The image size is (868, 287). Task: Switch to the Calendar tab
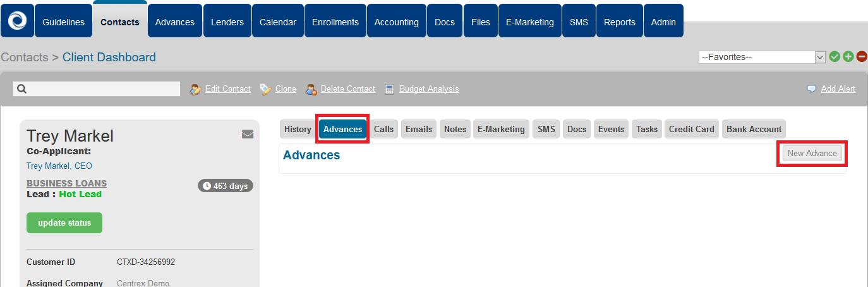pyautogui.click(x=278, y=21)
